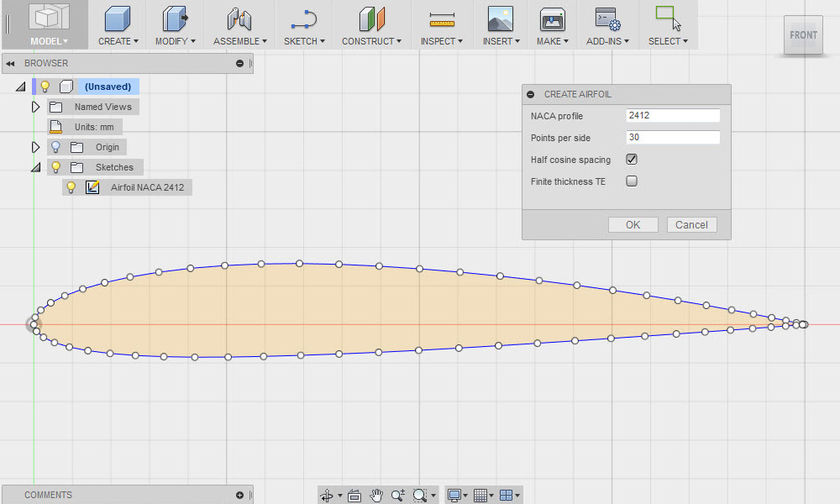This screenshot has height=504, width=840.
Task: Open Viewports dropdown arrow
Action: click(517, 496)
